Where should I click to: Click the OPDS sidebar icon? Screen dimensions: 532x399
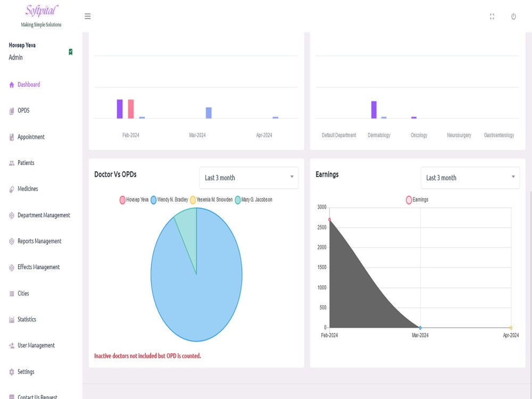12,111
